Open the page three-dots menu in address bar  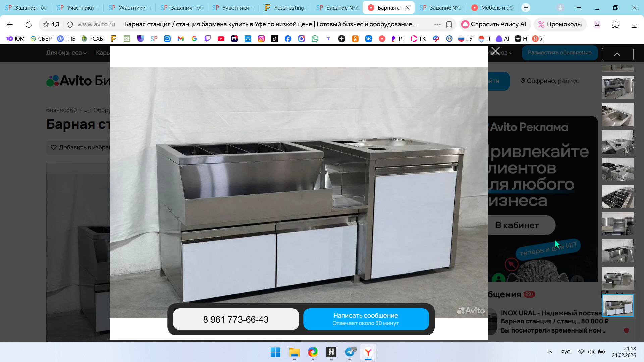click(x=437, y=24)
